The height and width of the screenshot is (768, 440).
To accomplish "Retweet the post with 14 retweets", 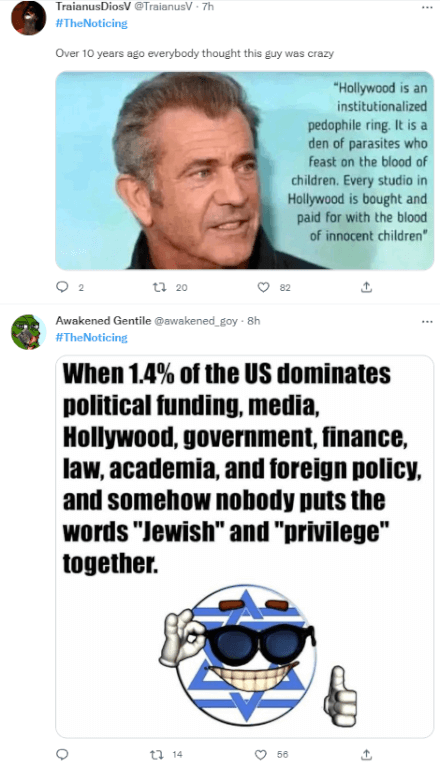I will click(156, 754).
